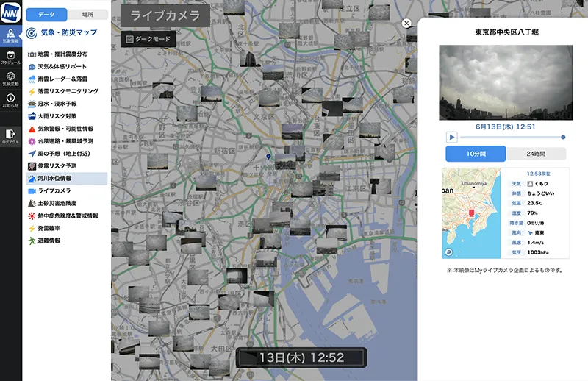Switch to the データ tab
Viewport: 588px width, 381px height.
(46, 14)
